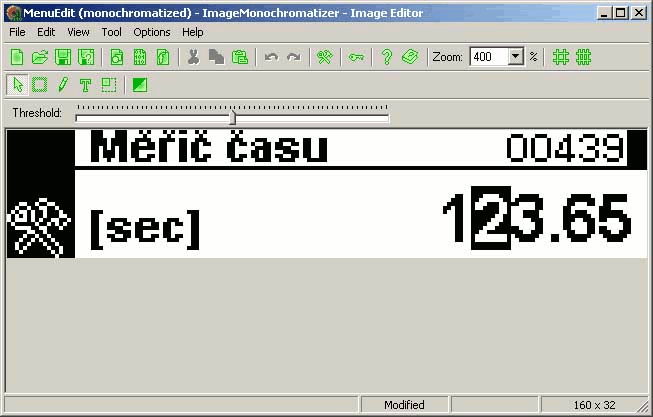Paste with the clipboard icon
The image size is (653, 417).
point(239,57)
